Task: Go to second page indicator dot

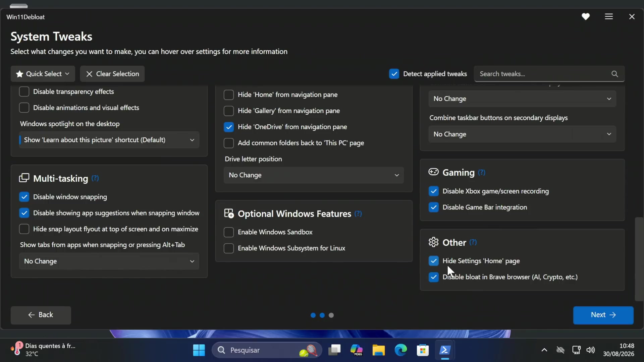Action: 322,315
